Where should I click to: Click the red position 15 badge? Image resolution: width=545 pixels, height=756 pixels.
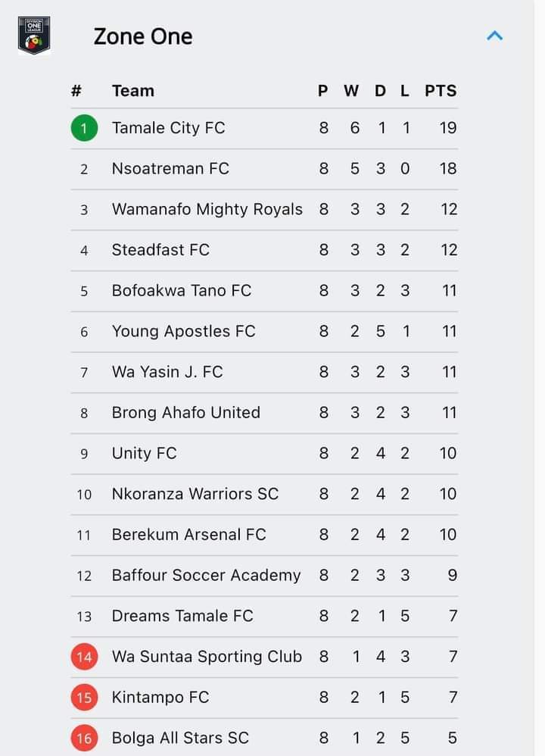84,697
